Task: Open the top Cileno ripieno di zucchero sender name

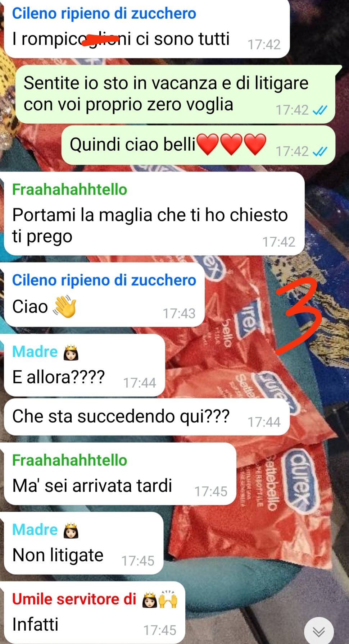Action: point(104,13)
